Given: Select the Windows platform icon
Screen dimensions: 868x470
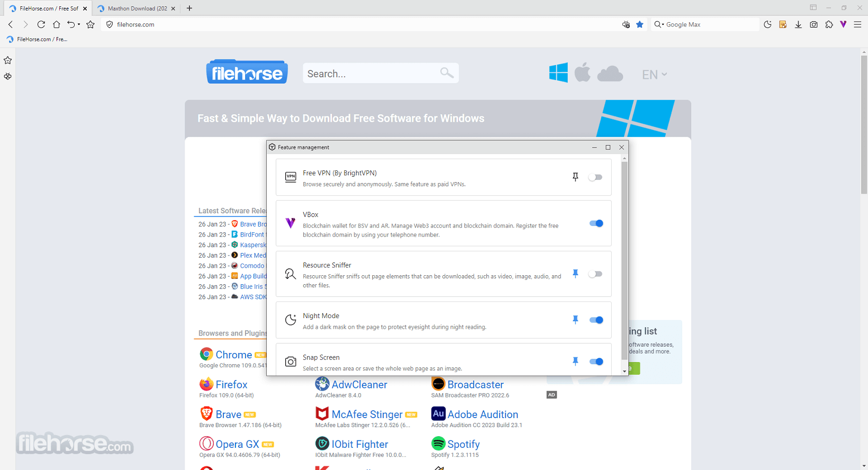Looking at the screenshot, I should point(558,73).
